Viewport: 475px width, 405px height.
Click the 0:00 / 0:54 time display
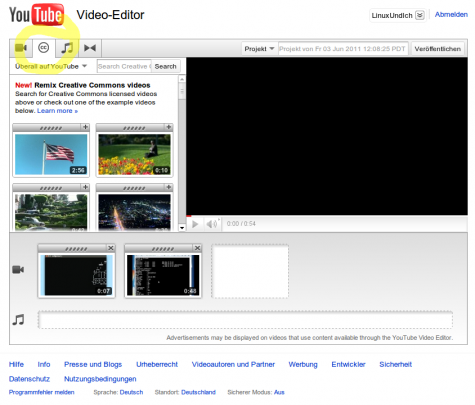[241, 224]
